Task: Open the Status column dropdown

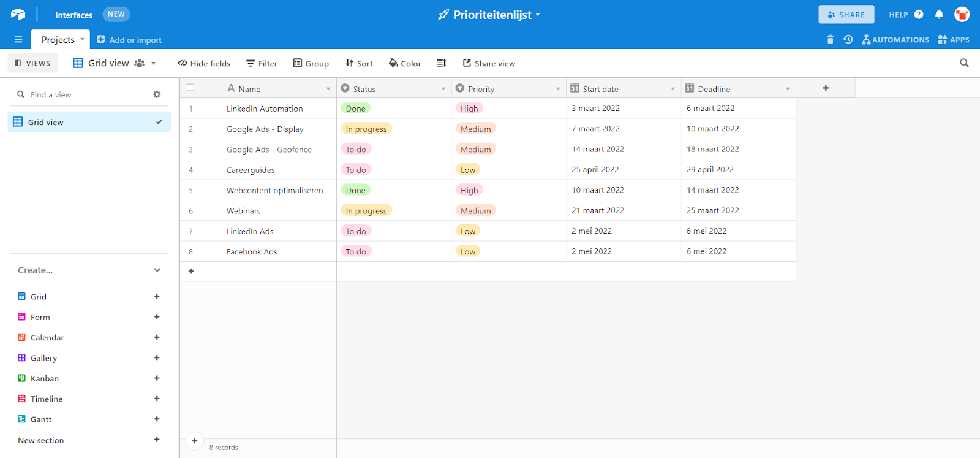Action: pyautogui.click(x=443, y=89)
